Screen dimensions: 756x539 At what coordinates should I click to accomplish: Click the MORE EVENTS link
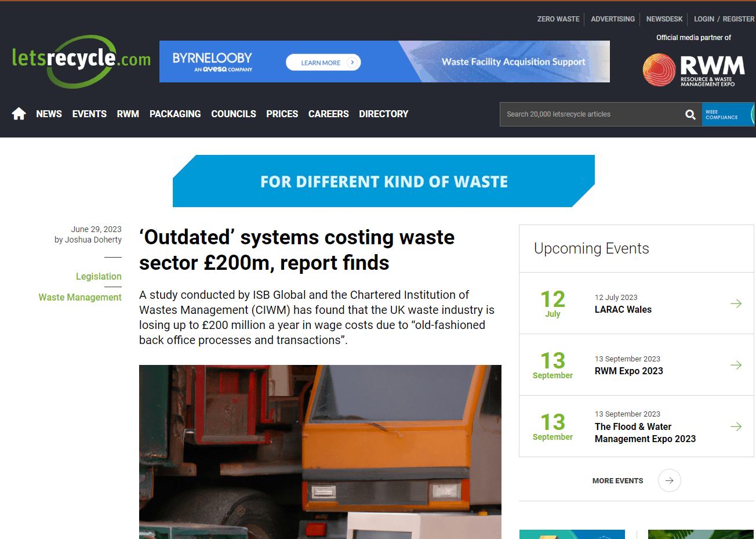617,481
